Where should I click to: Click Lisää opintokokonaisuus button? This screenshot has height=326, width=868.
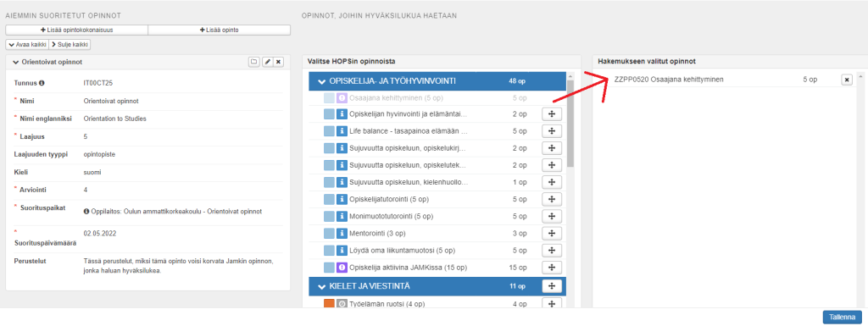(x=77, y=30)
